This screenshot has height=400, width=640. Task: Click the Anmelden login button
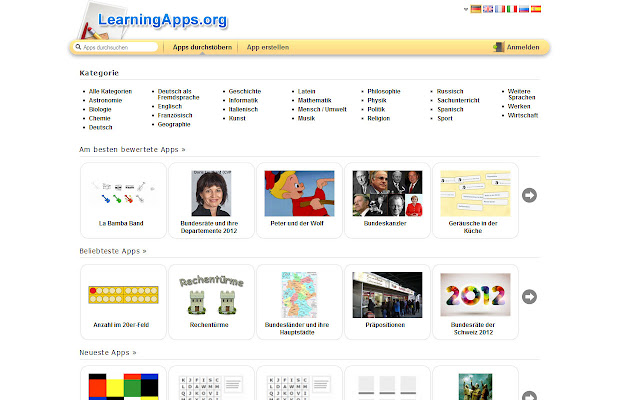523,47
